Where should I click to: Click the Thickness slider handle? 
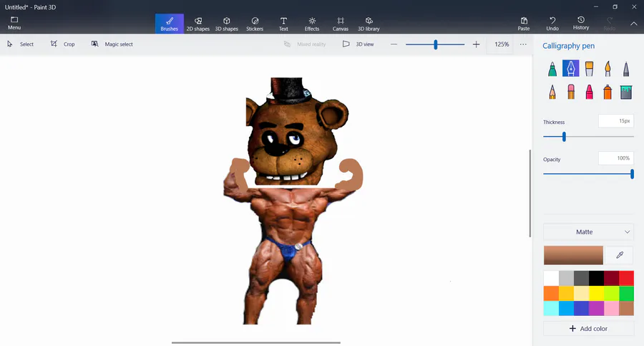(564, 137)
